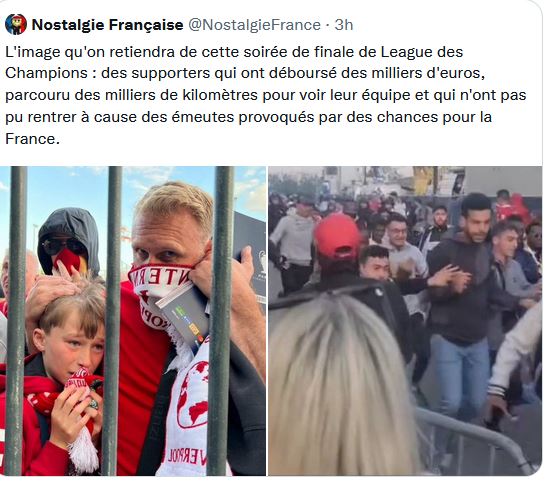The image size is (550, 483).
Task: Open the left photo behind metal bars
Action: click(133, 321)
